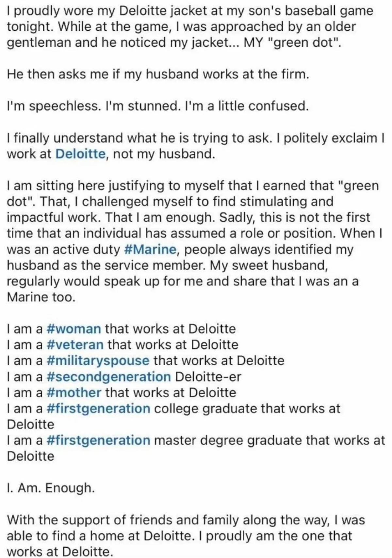Open the #woman hashtag link
The width and height of the screenshot is (392, 558).
[74, 328]
